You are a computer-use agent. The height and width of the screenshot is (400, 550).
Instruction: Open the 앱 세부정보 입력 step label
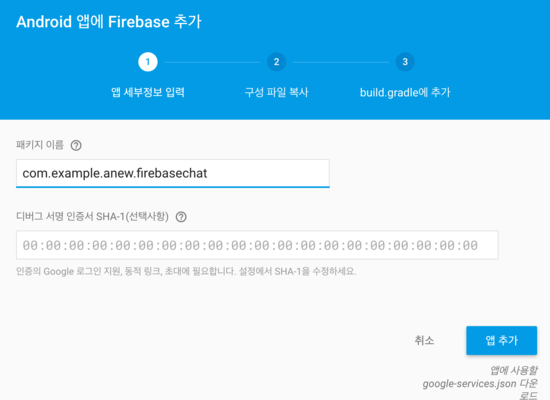tap(148, 92)
